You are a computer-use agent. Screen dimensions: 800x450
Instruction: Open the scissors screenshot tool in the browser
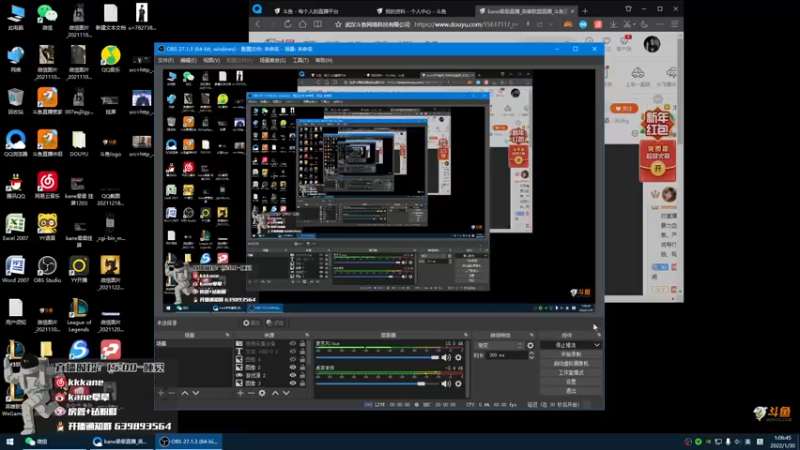[628, 24]
